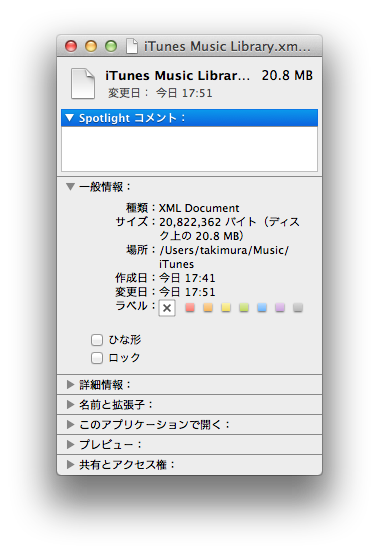The height and width of the screenshot is (554, 379).
Task: Collapse the 一般情報 section
Action: tap(71, 187)
